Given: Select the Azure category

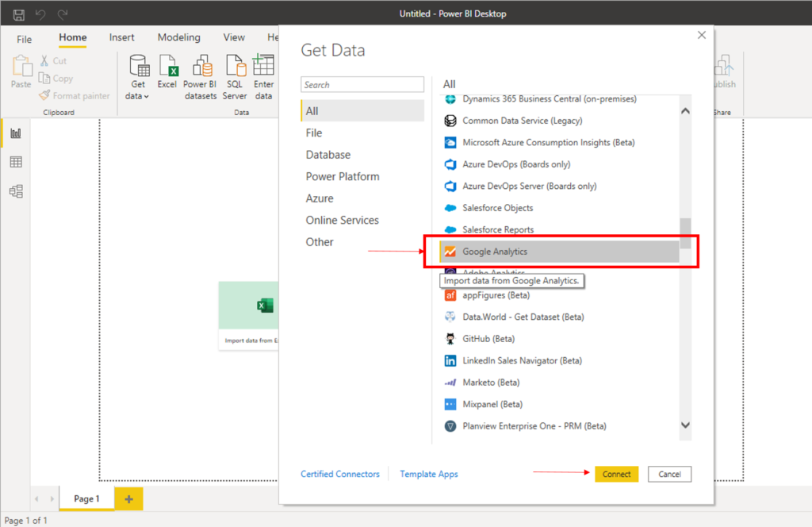Looking at the screenshot, I should 320,198.
